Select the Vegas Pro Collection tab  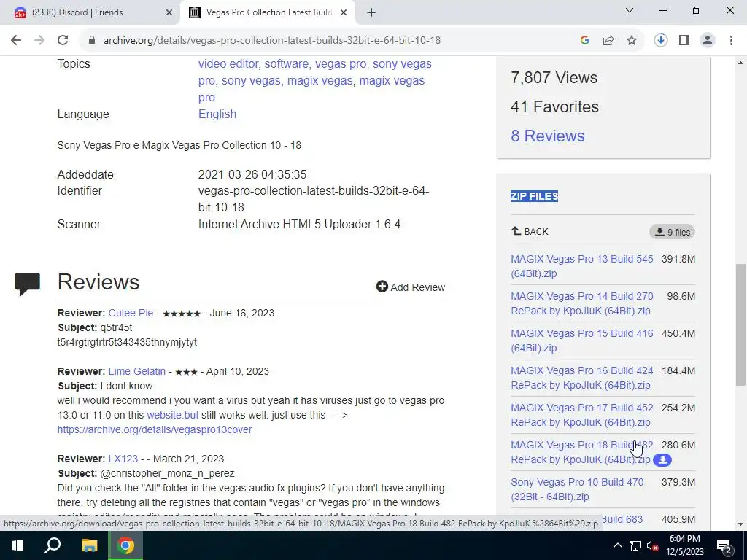click(268, 12)
